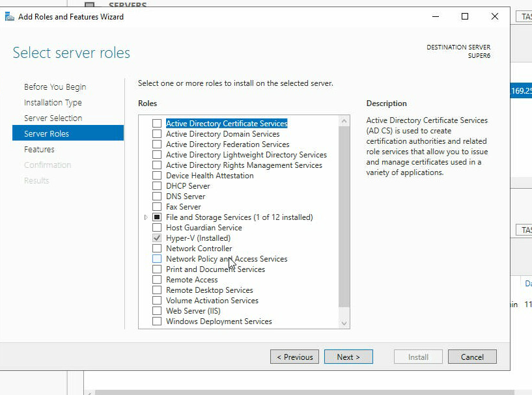Check Windows Deployment Services box
Viewport: 532px width, 395px height.
156,321
